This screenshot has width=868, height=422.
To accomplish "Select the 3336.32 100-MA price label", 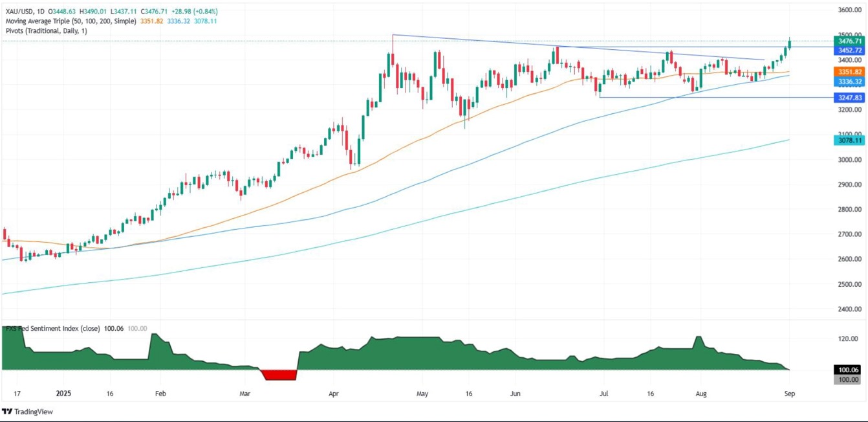I will (849, 82).
